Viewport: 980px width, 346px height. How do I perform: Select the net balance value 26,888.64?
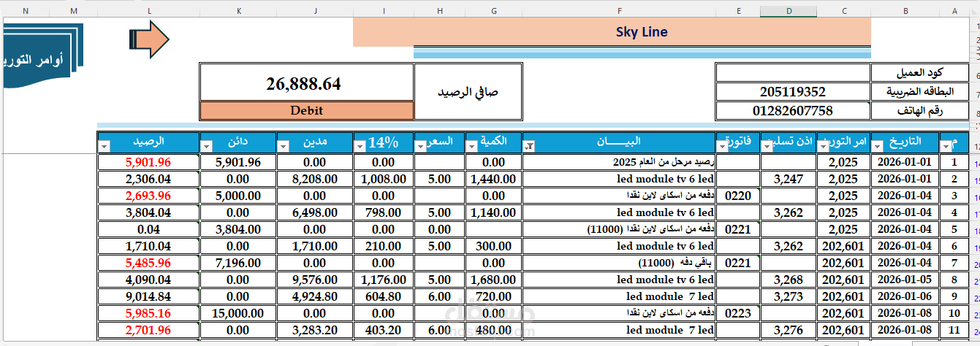click(307, 83)
